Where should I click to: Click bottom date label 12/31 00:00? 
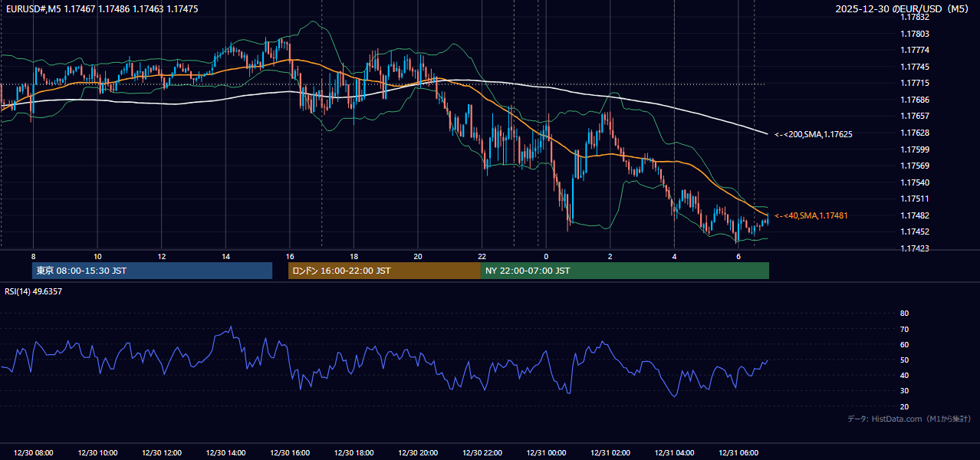coord(546,453)
